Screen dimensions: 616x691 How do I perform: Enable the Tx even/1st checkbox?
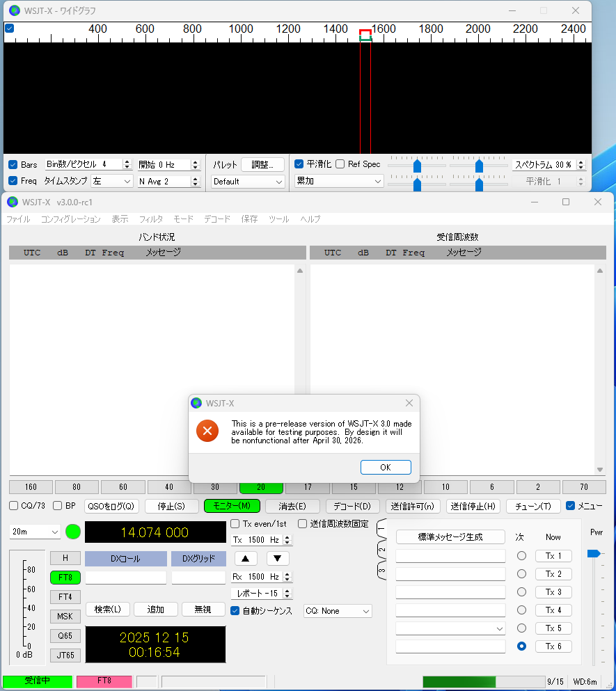[235, 523]
